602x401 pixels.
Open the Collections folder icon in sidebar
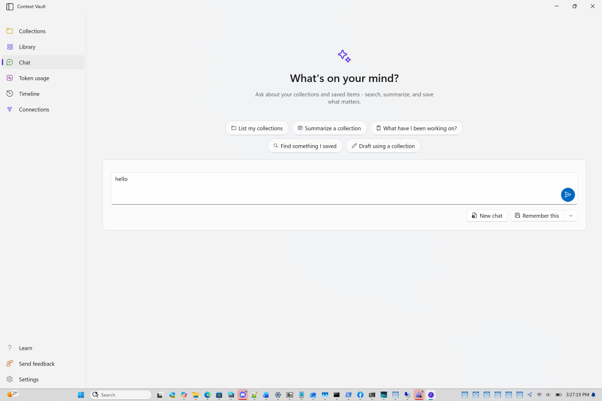coord(10,31)
